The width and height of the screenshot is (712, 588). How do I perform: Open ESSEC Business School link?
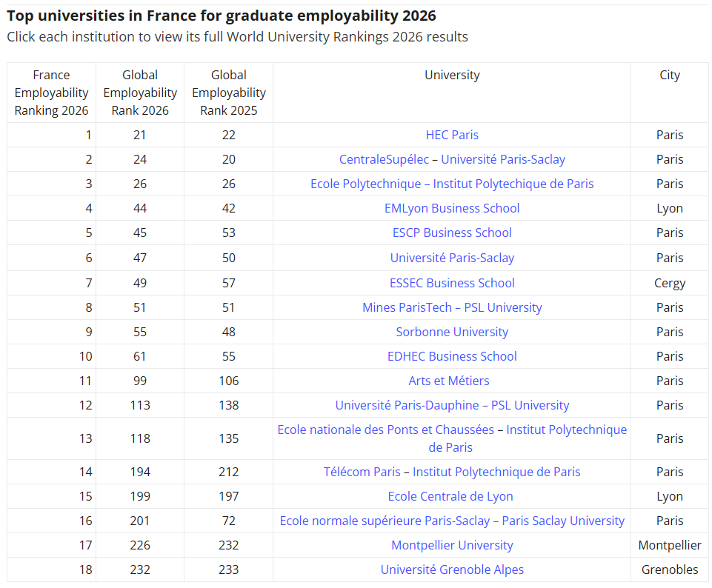[x=452, y=283]
